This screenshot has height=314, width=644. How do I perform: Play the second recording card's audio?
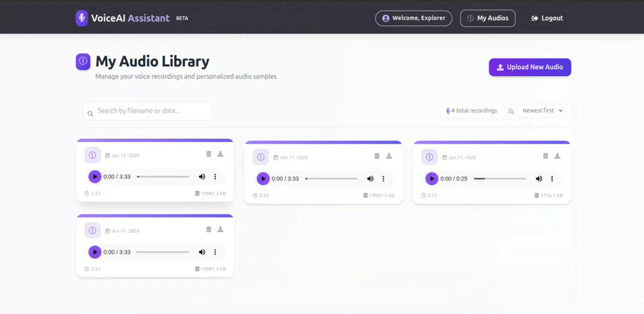tap(263, 179)
